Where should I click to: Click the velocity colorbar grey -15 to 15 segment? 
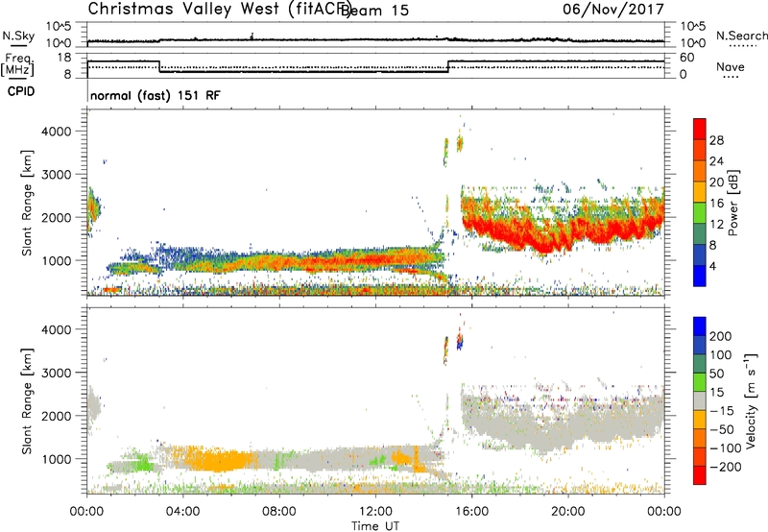pos(700,400)
